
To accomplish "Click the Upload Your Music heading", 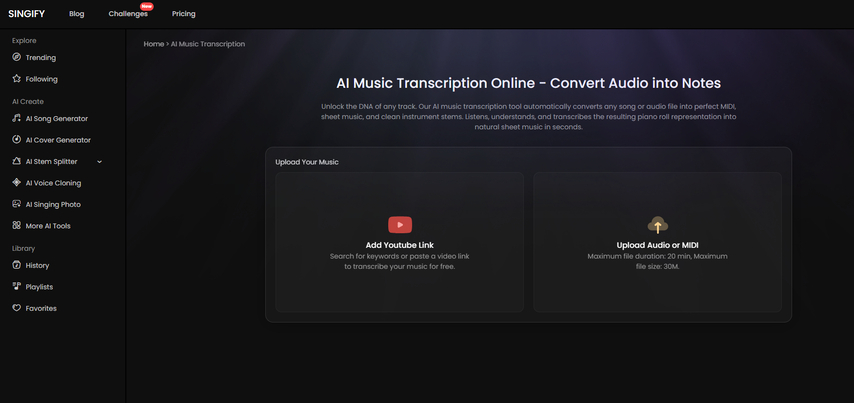I will 307,162.
